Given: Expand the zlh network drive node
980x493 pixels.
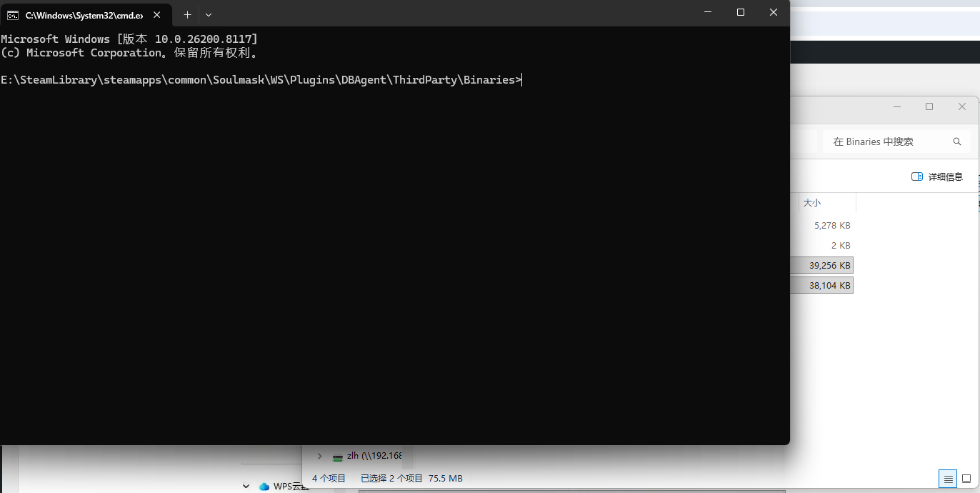Looking at the screenshot, I should 319,456.
